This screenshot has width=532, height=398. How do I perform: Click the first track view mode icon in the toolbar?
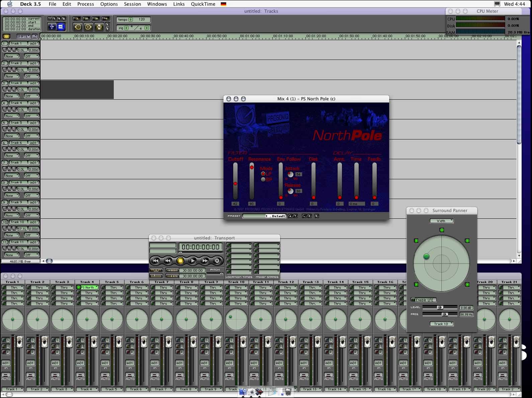pyautogui.click(x=50, y=19)
